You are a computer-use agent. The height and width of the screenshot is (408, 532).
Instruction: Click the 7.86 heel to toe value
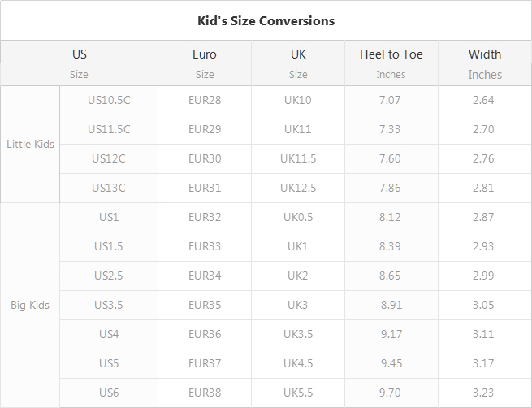click(x=391, y=188)
